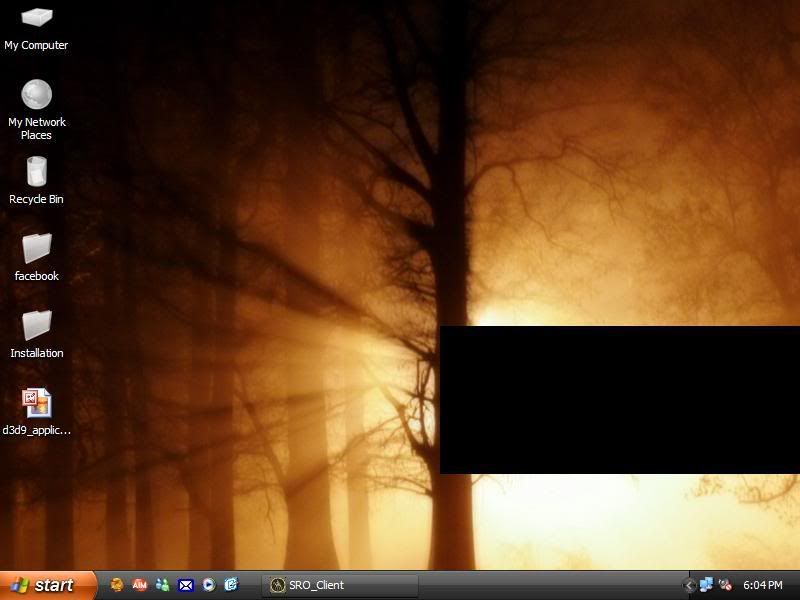Launch Windows Media Player from Quick Launch
Image resolution: width=800 pixels, height=600 pixels.
(208, 585)
